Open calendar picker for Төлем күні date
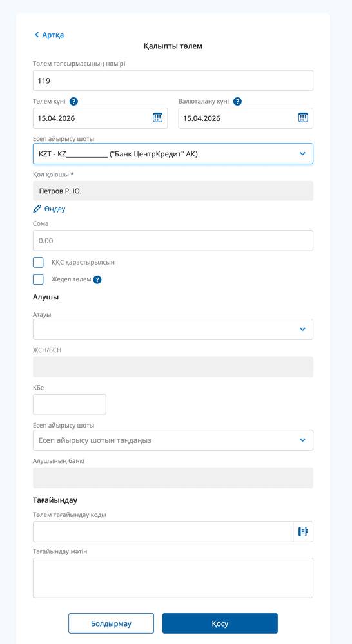 [x=157, y=118]
